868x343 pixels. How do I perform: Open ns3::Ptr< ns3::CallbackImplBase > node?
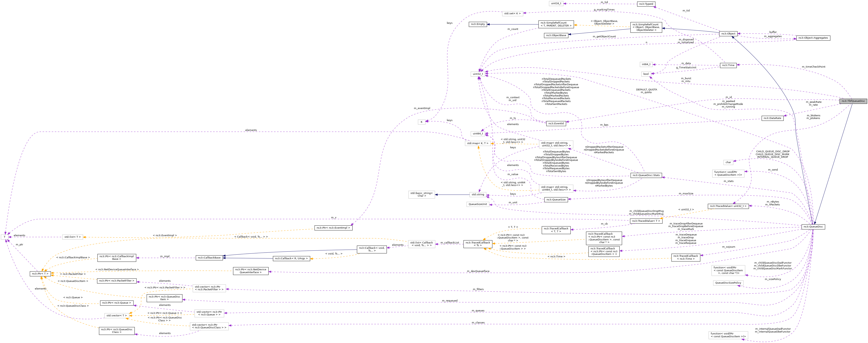(x=117, y=258)
